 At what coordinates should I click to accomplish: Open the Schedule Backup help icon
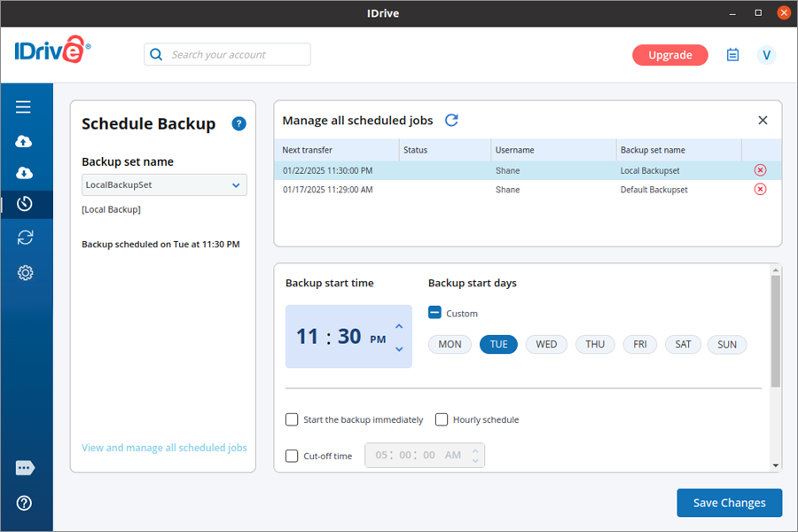tap(239, 124)
